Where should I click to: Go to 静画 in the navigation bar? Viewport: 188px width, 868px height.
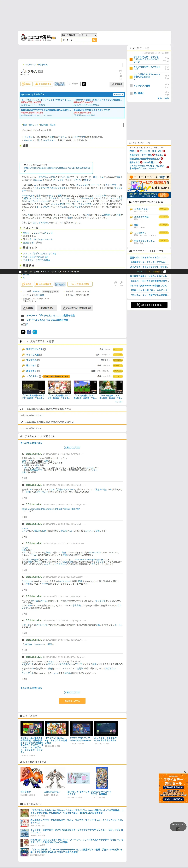(30, 272)
